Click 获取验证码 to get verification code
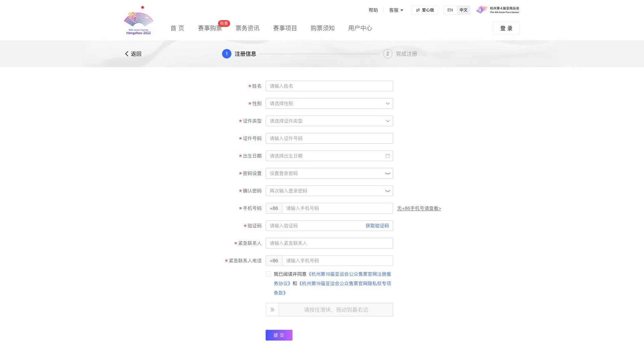The image size is (644, 356). (x=377, y=226)
